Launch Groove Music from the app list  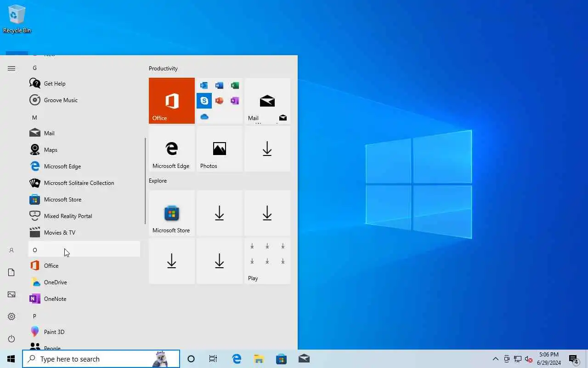pyautogui.click(x=84, y=100)
